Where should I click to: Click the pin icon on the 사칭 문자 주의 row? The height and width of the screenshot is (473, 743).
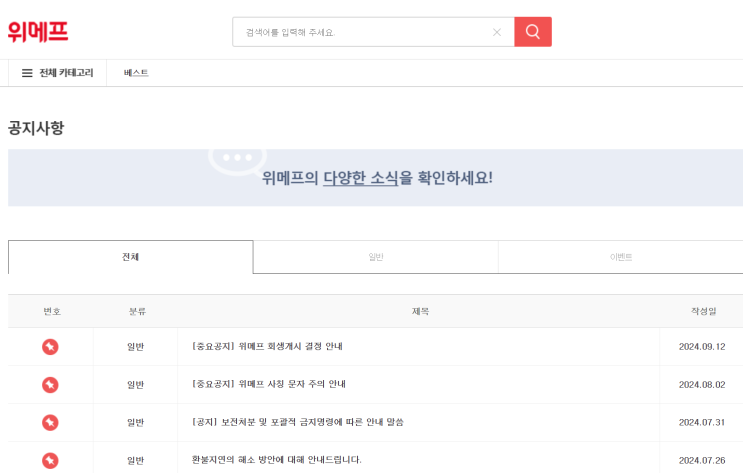(50, 385)
